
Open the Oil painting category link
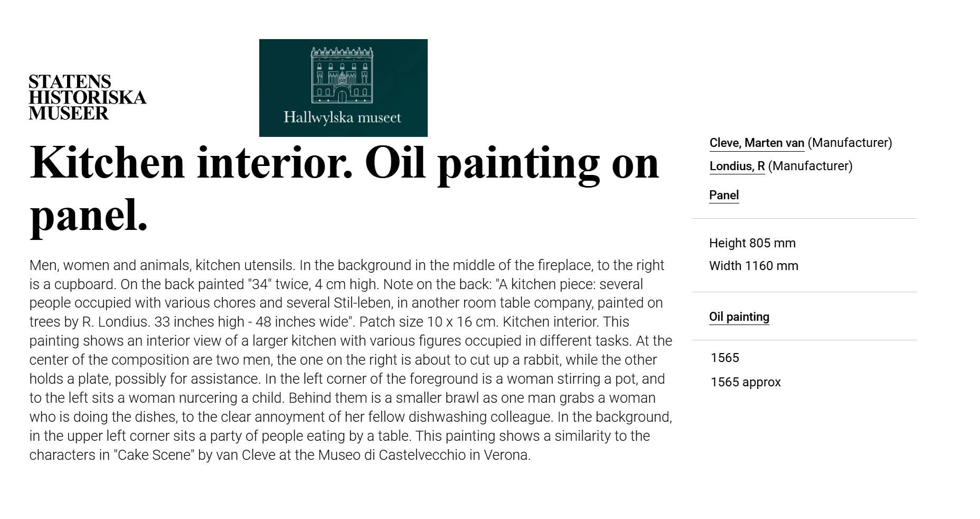coord(739,317)
